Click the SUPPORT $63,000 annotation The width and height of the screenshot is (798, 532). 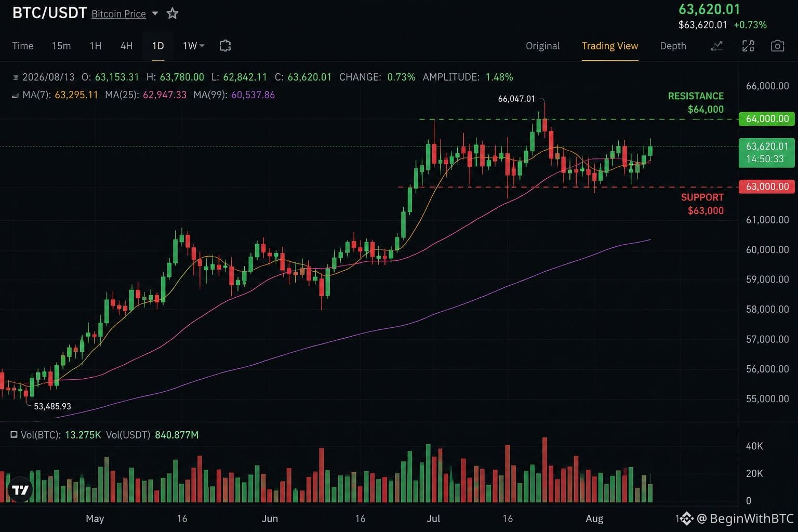[702, 204]
